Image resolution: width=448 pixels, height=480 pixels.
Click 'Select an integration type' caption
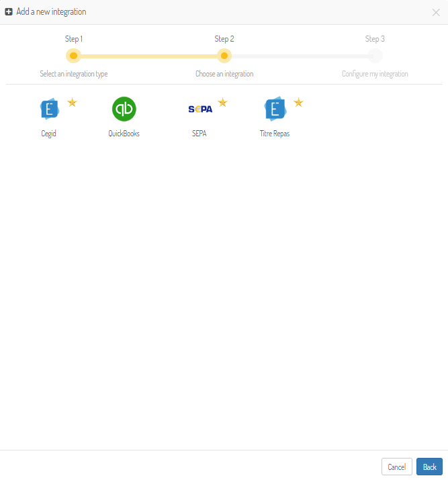(x=74, y=74)
